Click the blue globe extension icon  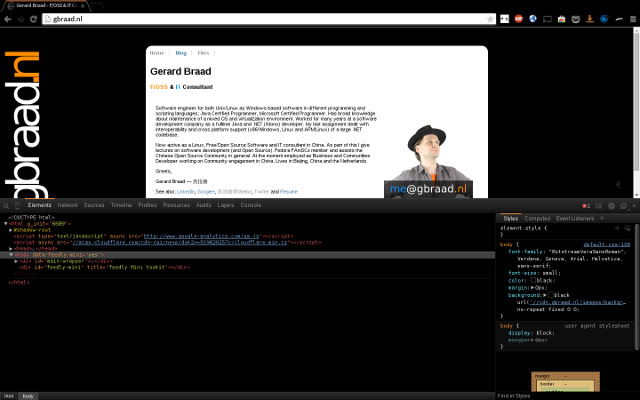pos(533,18)
